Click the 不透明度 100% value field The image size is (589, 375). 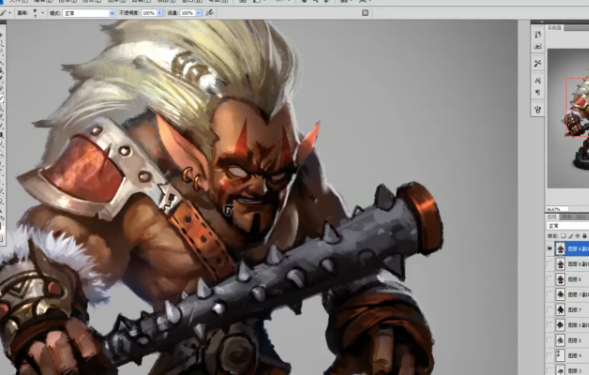tap(149, 13)
